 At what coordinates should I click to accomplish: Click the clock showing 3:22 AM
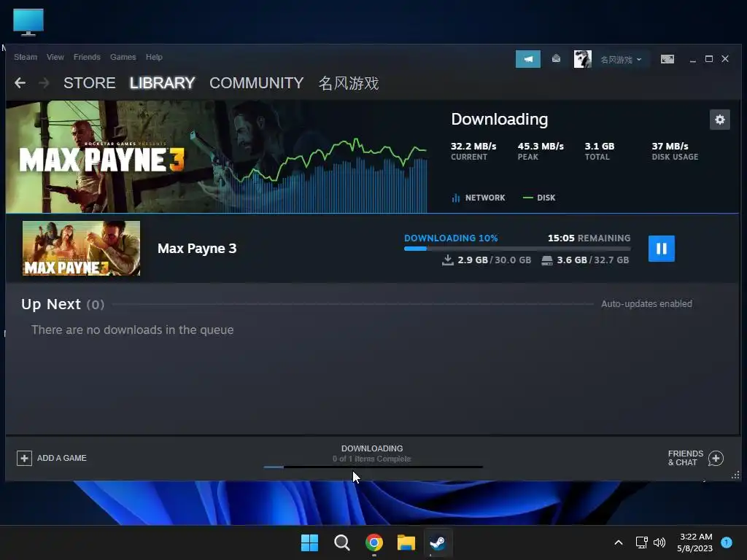(695, 537)
